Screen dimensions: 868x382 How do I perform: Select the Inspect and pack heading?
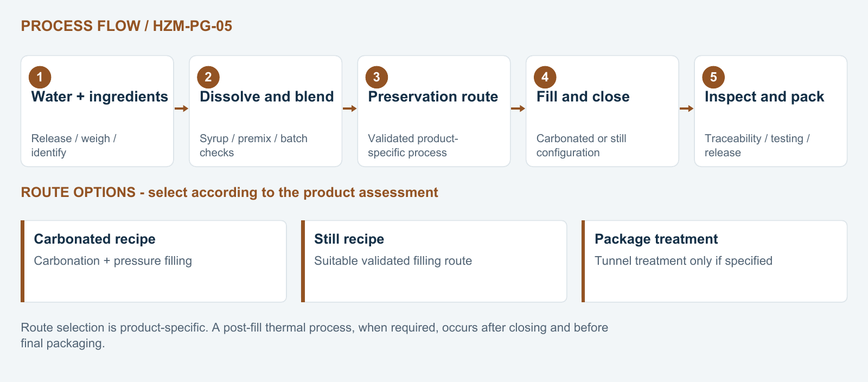click(764, 97)
